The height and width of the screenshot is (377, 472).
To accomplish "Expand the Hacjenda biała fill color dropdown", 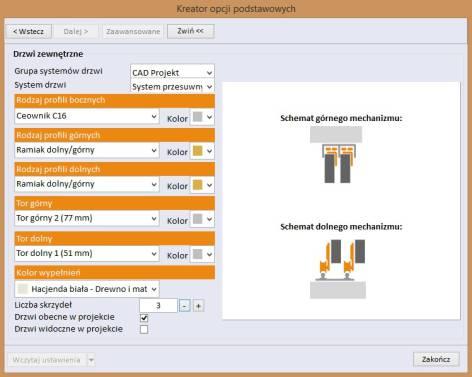I will click(87, 289).
